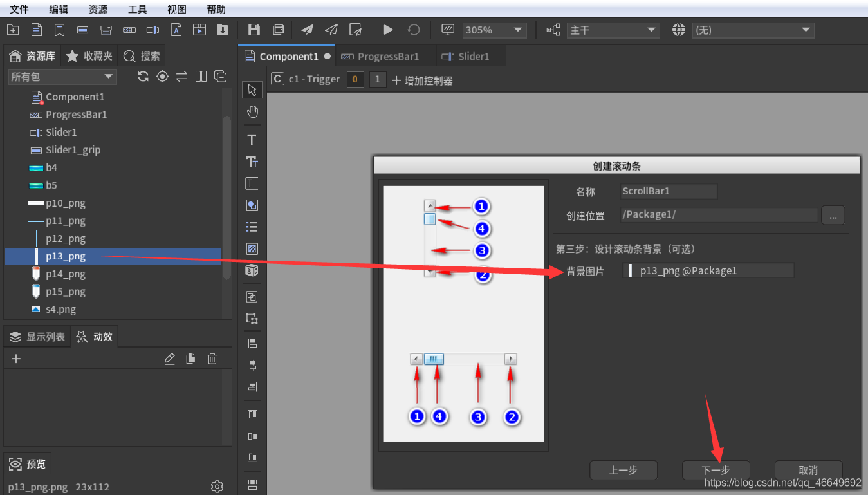Open the (无) language dropdown

(753, 30)
